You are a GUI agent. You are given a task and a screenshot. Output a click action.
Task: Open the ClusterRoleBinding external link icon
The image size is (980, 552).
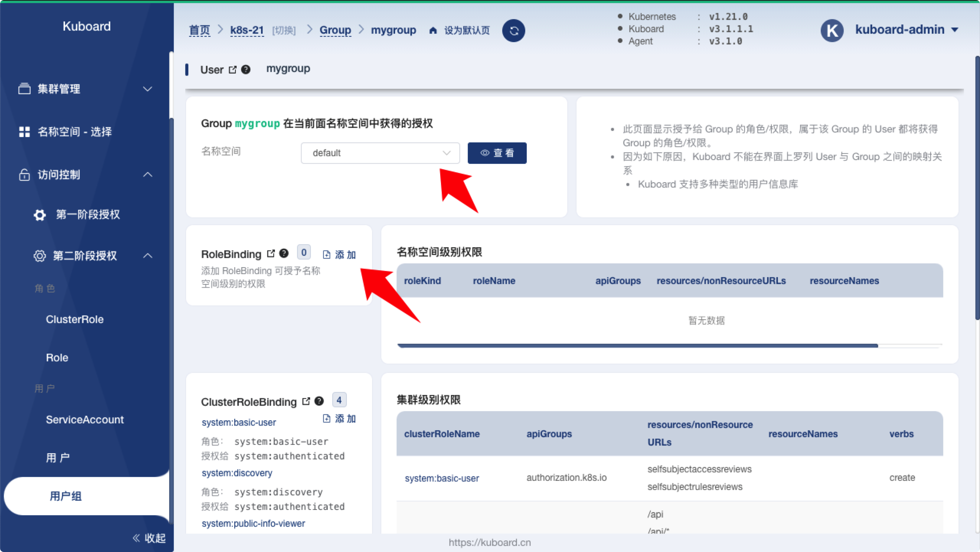pyautogui.click(x=306, y=401)
